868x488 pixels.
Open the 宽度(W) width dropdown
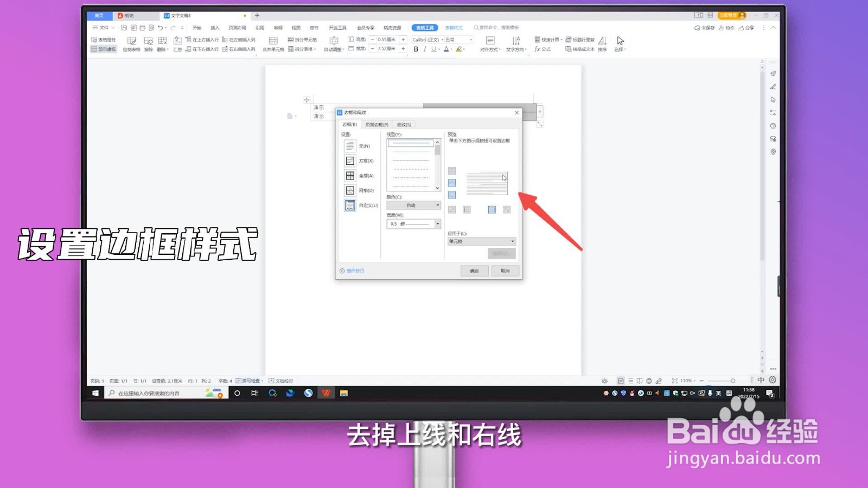click(x=413, y=224)
